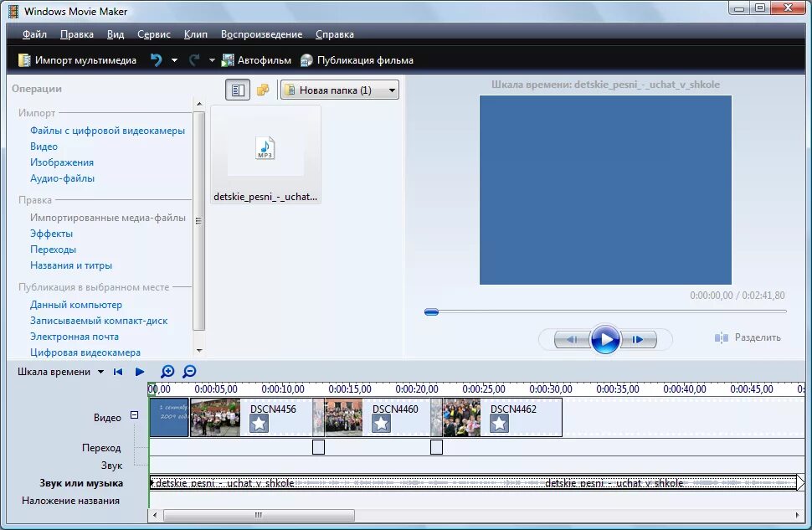The image size is (812, 530).
Task: Click the 0:00:20,00 mark on ruler
Action: [x=417, y=389]
